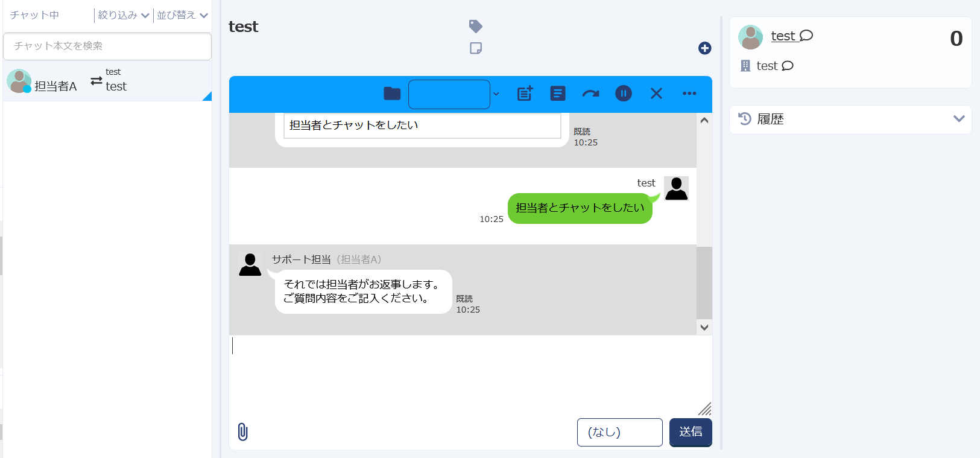Open the test visitor name link
The width and height of the screenshot is (980, 458).
[x=783, y=36]
